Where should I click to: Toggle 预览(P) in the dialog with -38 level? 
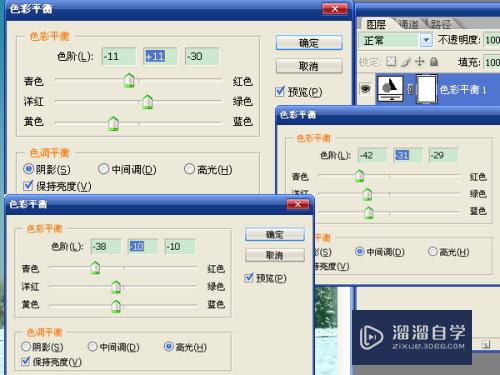249,278
